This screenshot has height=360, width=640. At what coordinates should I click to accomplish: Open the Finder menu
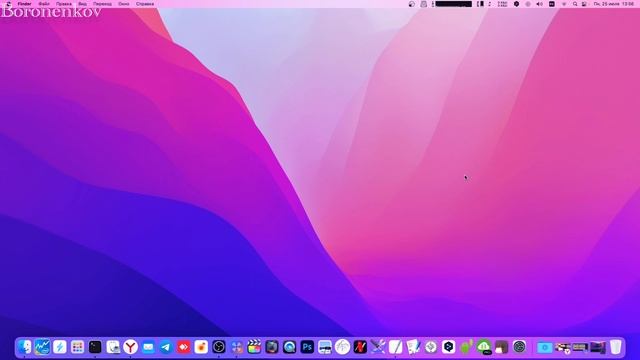[24, 4]
